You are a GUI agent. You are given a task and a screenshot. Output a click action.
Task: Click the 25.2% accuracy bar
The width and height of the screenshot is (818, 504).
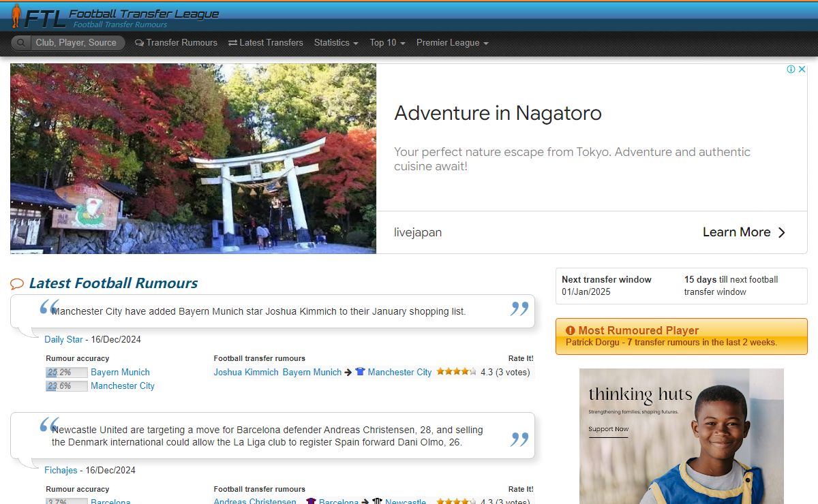point(67,373)
